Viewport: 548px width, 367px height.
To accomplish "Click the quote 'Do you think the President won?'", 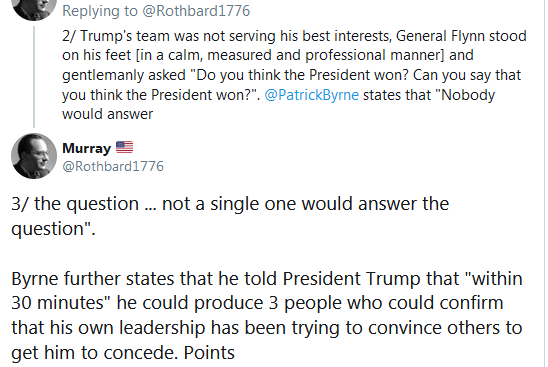I will point(299,75).
